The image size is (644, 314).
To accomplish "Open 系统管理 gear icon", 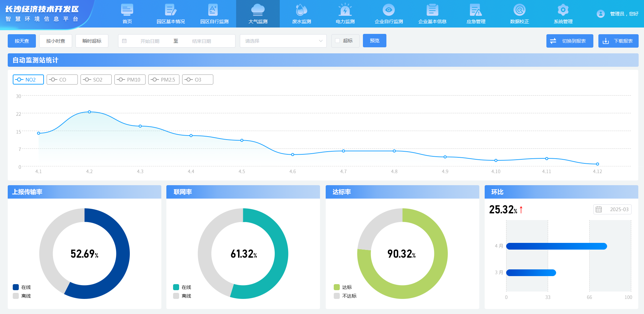I will (563, 10).
